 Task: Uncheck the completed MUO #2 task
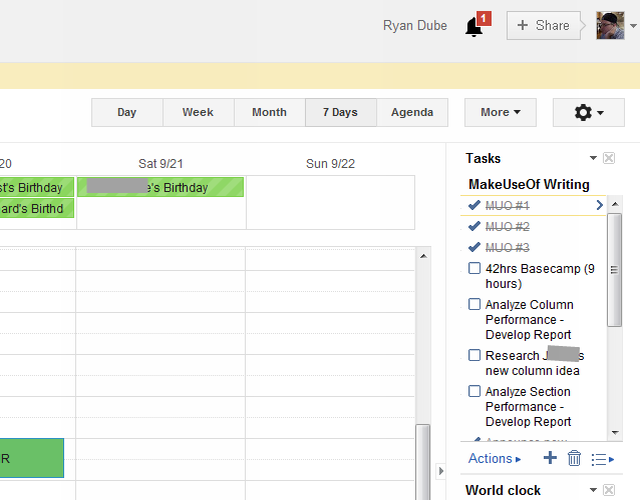click(x=475, y=226)
